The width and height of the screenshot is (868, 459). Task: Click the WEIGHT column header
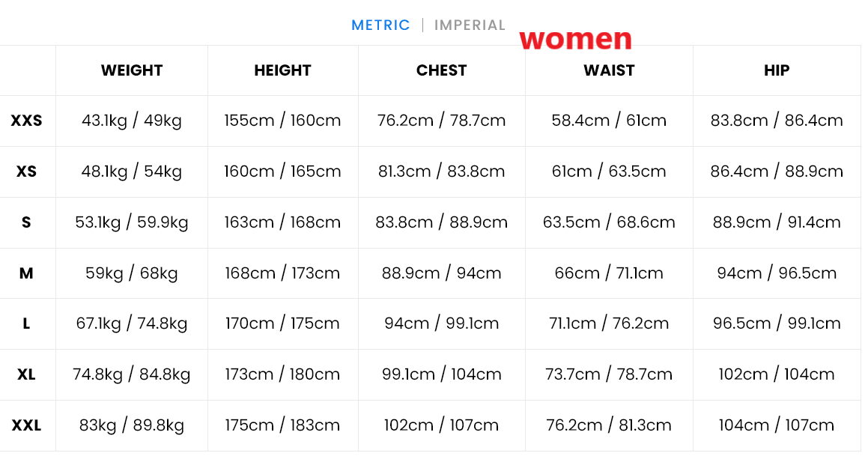click(132, 70)
